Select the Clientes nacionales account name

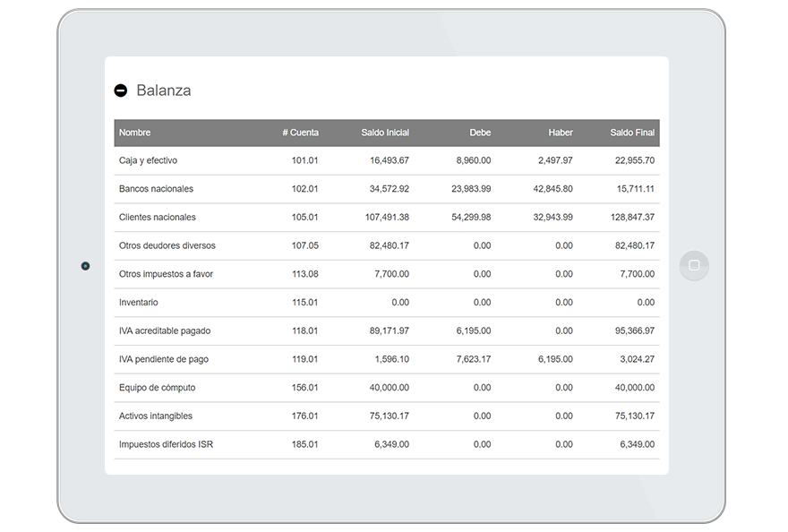point(157,218)
